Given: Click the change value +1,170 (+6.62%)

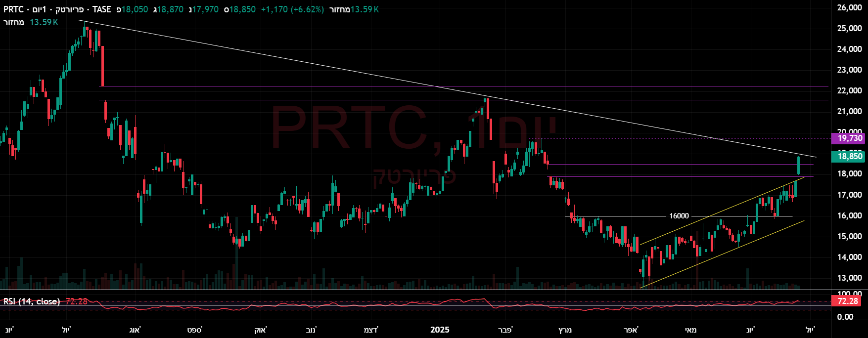Looking at the screenshot, I should pos(292,9).
